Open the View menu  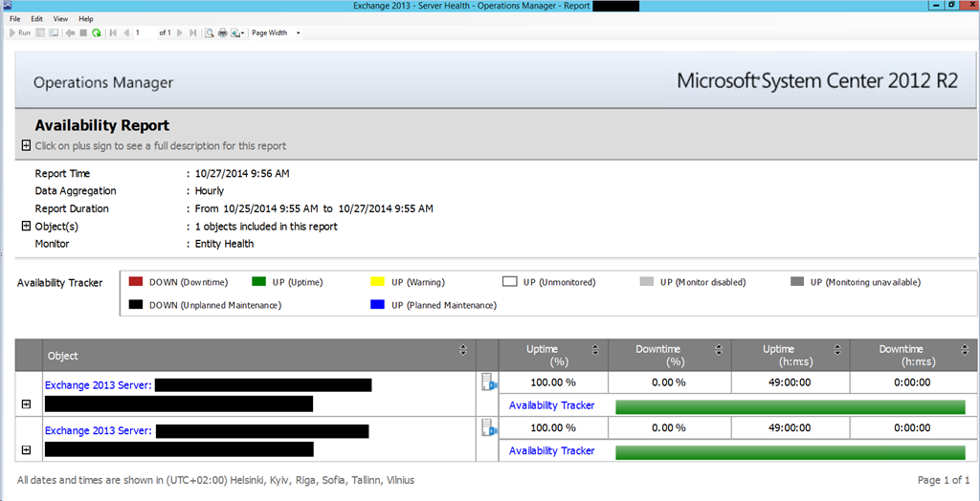pos(60,18)
